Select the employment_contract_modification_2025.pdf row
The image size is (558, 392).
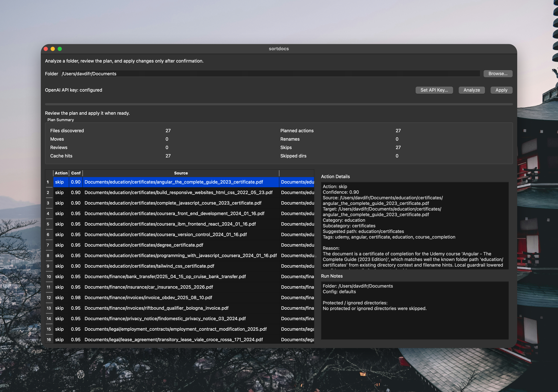point(175,329)
